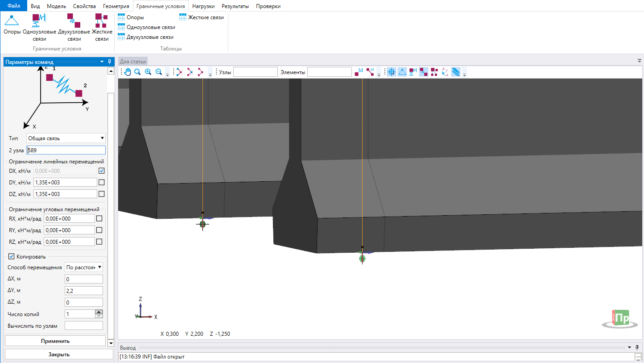Click the first node selection mode icon
This screenshot has width=644, height=363.
pyautogui.click(x=179, y=72)
